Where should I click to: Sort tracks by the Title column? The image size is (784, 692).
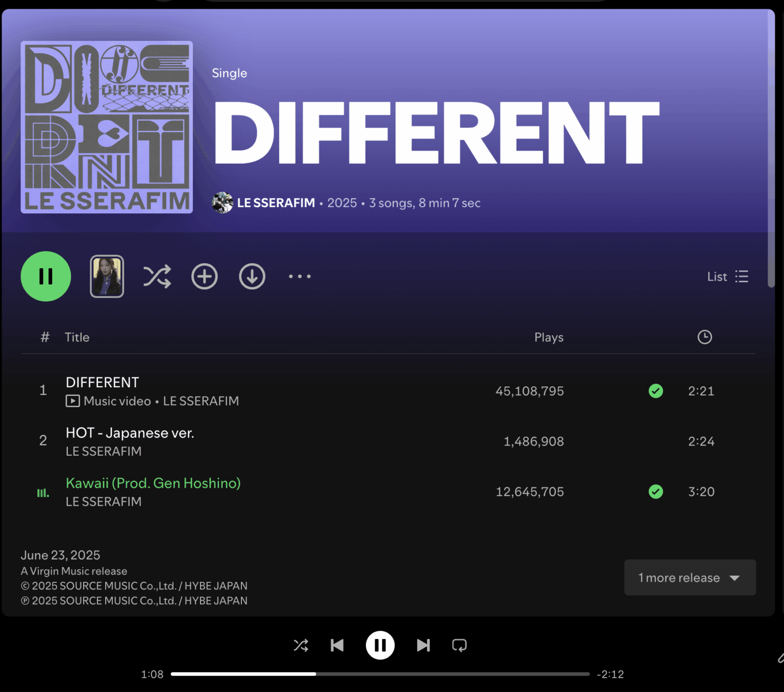point(77,337)
